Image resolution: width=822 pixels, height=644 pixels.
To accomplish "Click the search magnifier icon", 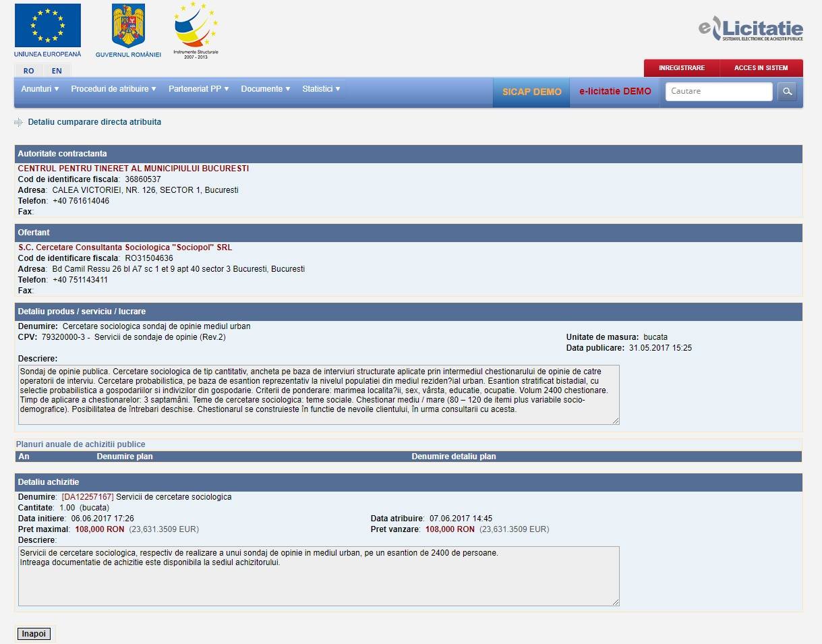I will coord(787,92).
